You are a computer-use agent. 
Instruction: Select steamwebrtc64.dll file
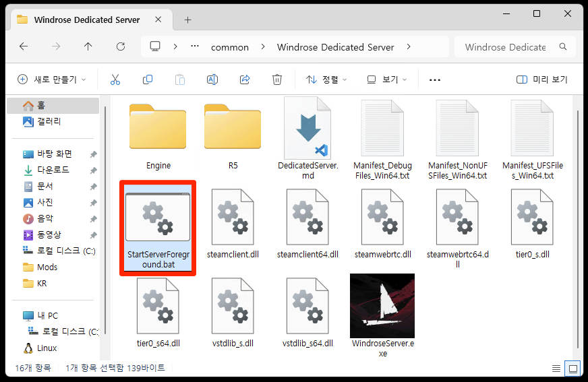pos(457,228)
